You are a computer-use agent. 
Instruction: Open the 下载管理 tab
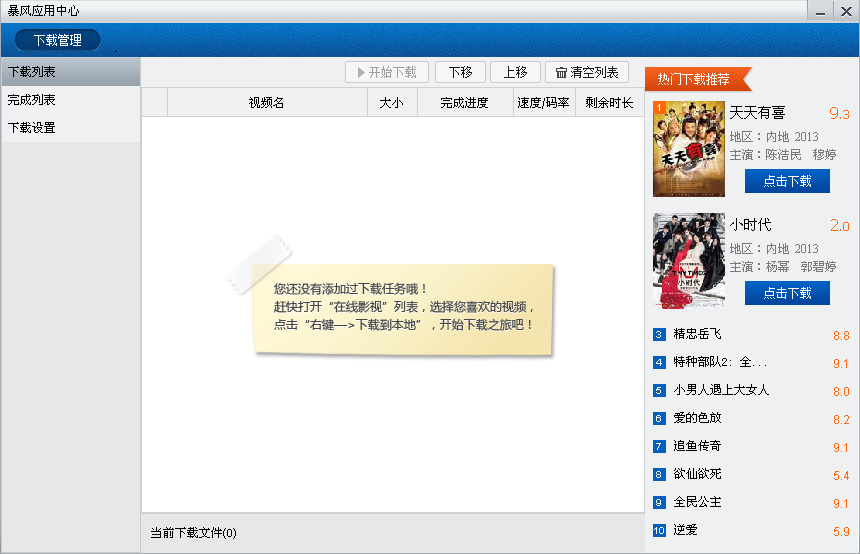(x=58, y=40)
